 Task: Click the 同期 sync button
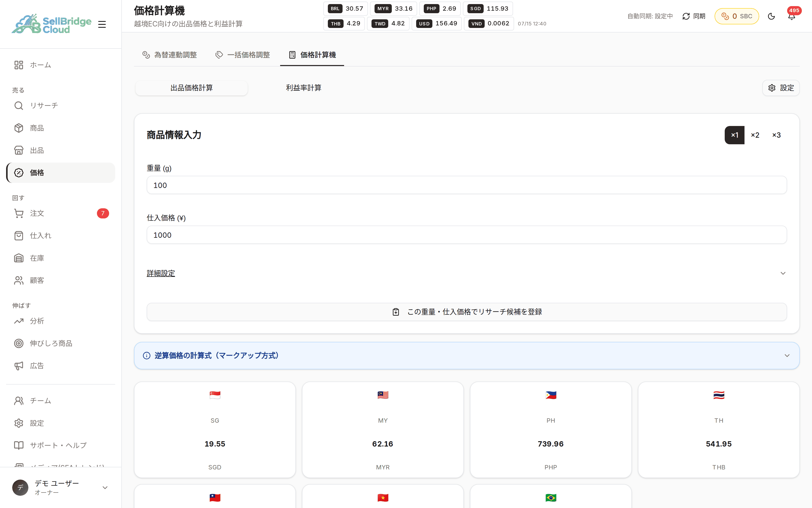click(x=694, y=16)
